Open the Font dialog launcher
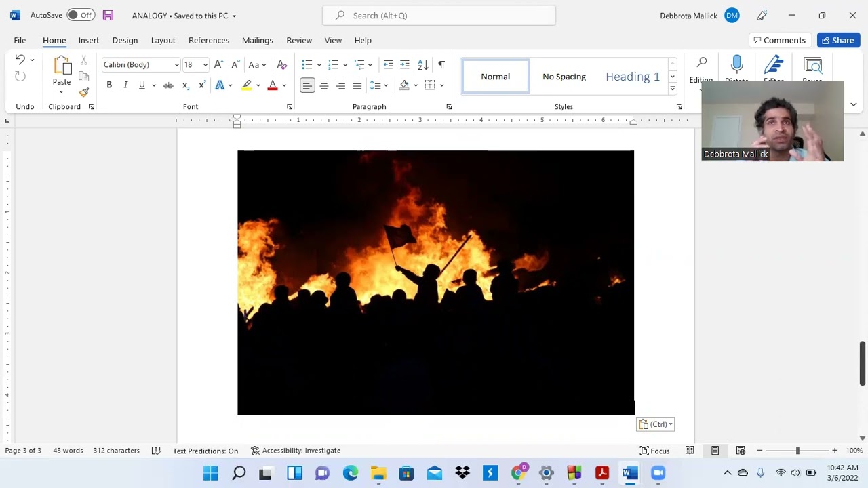The height and width of the screenshot is (488, 868). click(x=290, y=107)
